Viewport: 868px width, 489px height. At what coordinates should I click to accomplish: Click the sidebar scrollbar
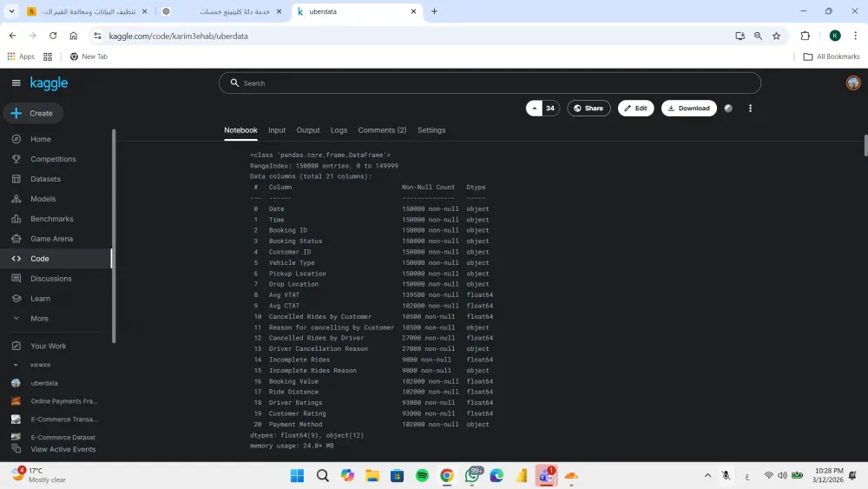tap(114, 236)
